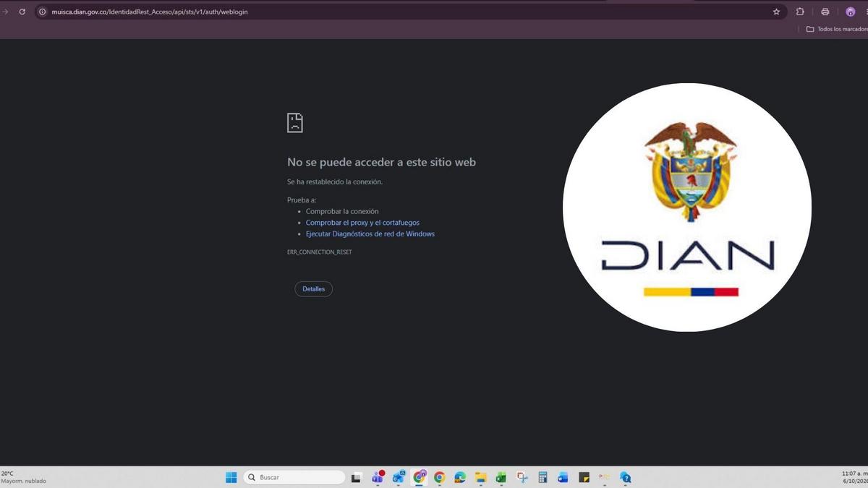This screenshot has width=868, height=488.
Task: Click the 'Buscar' taskbar search box
Action: point(294,477)
